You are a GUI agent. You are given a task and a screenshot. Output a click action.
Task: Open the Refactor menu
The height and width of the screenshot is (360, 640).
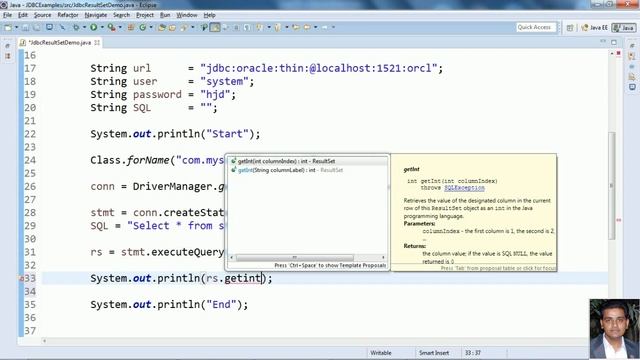click(68, 15)
